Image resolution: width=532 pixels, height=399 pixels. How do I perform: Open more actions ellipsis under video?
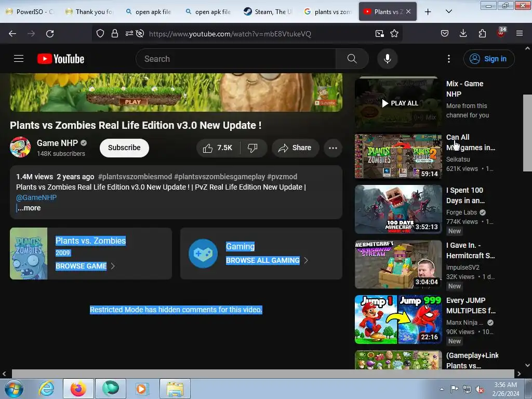(x=333, y=148)
